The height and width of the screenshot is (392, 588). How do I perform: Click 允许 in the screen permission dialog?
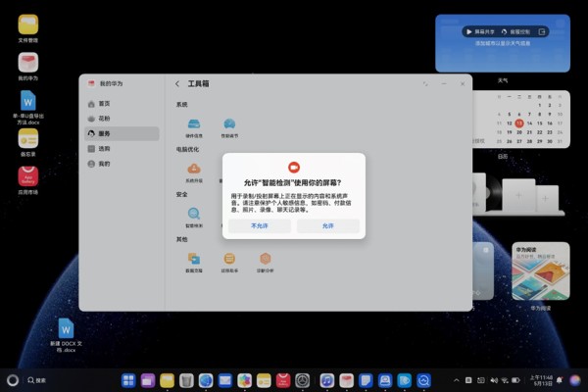click(x=327, y=225)
